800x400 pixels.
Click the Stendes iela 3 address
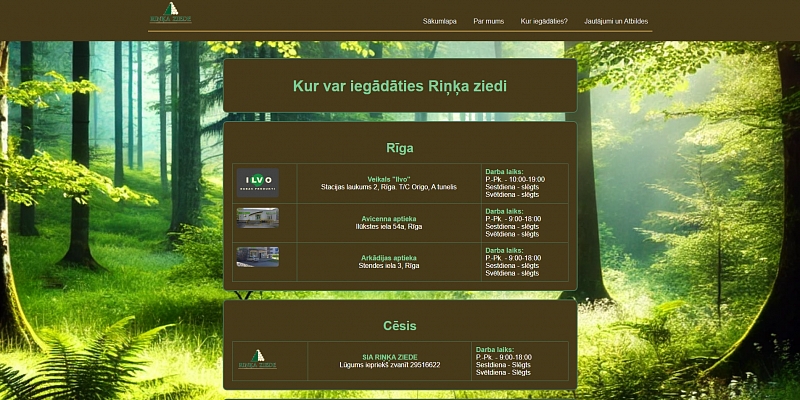click(x=389, y=266)
